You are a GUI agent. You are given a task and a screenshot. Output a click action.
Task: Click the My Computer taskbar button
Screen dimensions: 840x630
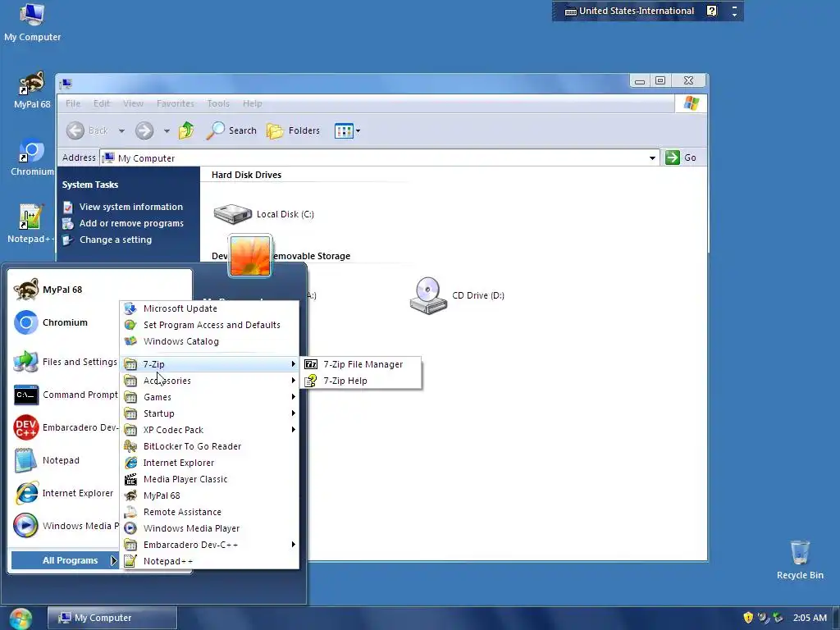[112, 618]
